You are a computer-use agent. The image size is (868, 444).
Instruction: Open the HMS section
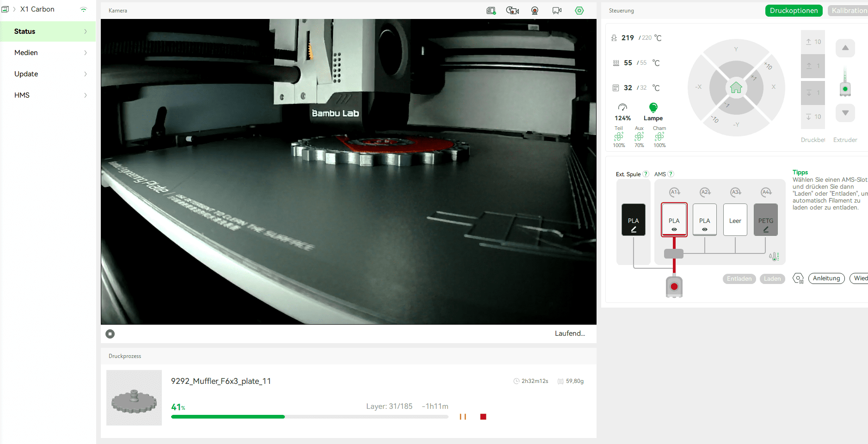click(48, 95)
